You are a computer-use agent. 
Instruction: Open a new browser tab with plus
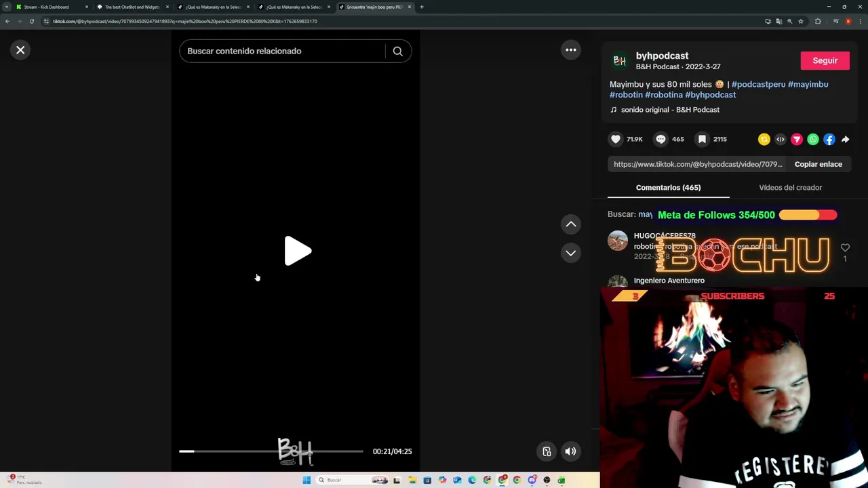tap(422, 7)
